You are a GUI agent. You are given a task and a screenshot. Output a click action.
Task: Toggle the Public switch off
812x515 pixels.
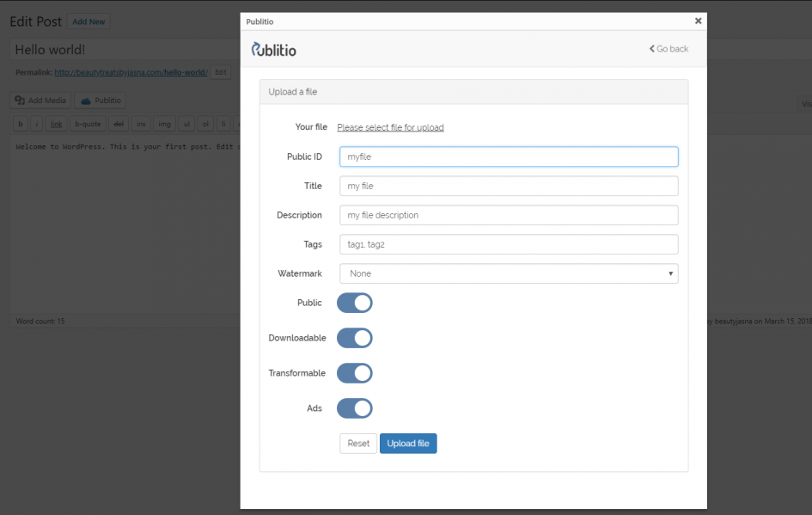(355, 303)
